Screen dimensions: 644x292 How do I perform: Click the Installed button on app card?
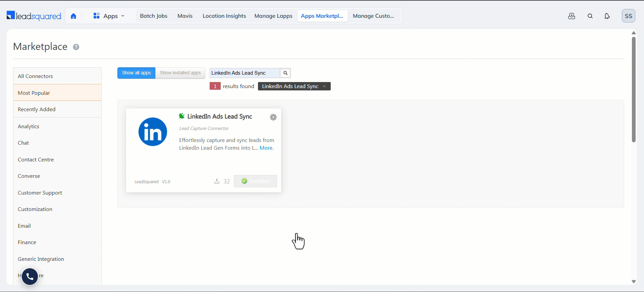[255, 181]
